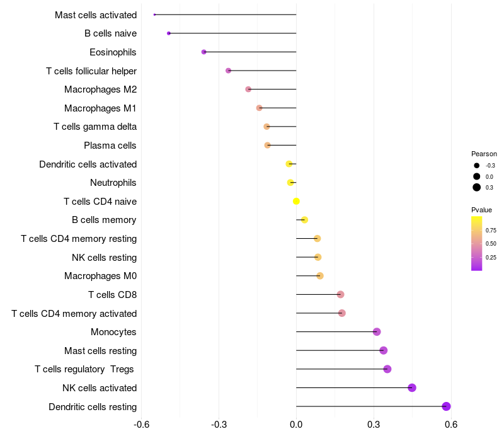504x441 pixels.
Task: Click the Pvalue gradient color bar
Action: pos(477,243)
